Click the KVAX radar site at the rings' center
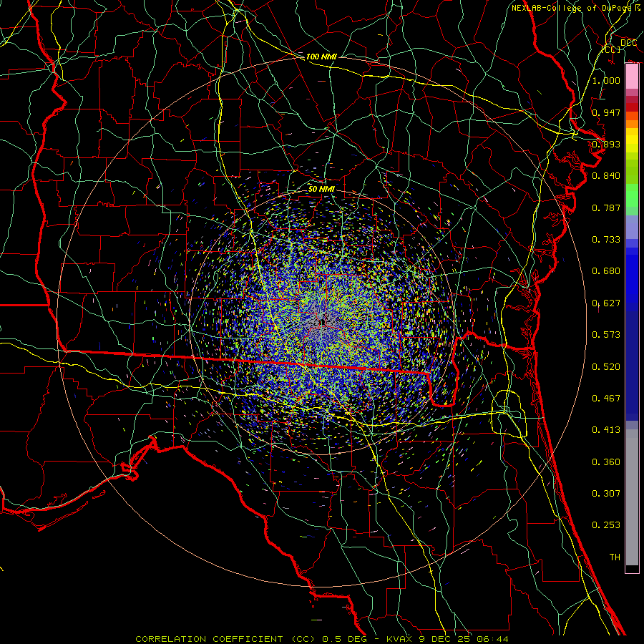Screen dimensions: 644x644 coord(321,323)
